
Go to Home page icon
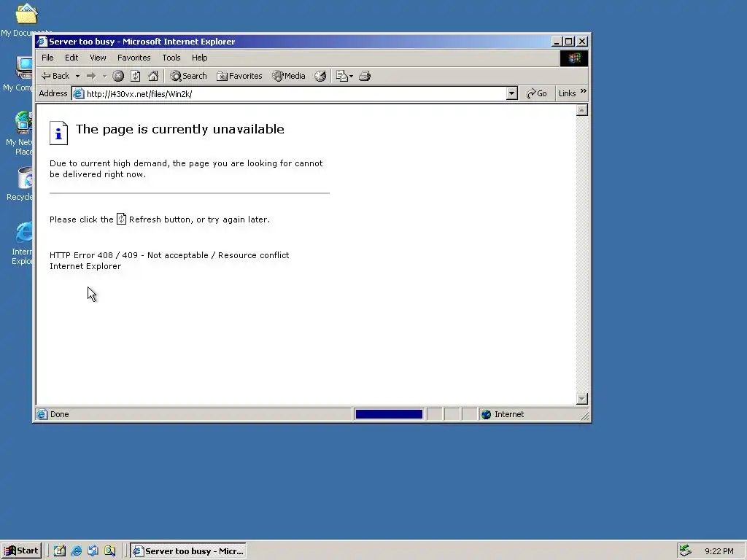tap(153, 76)
